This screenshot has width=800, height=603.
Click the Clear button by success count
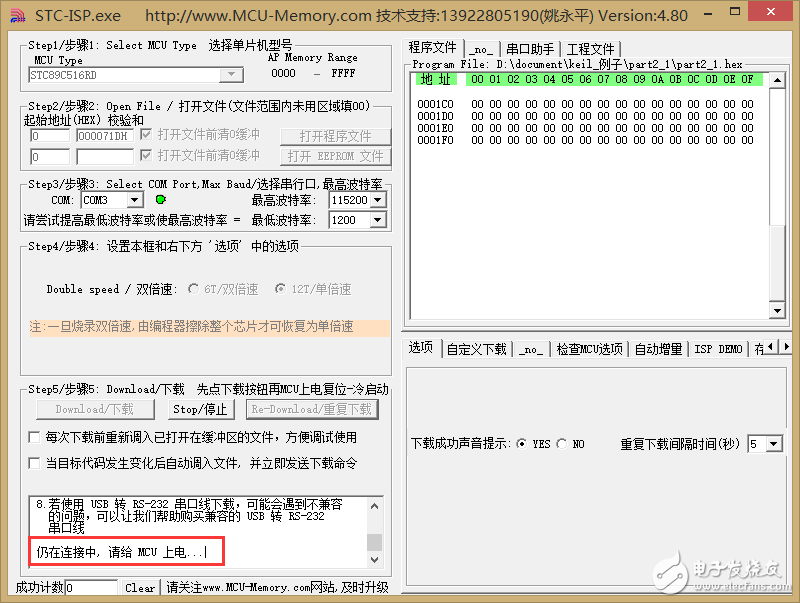(140, 588)
